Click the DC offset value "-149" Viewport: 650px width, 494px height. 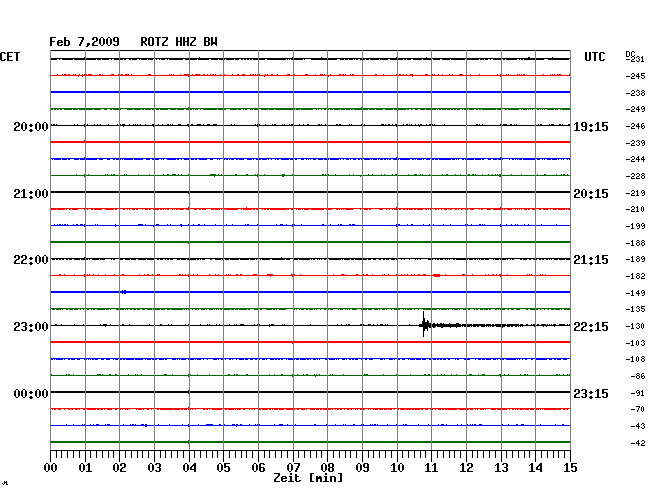(635, 293)
